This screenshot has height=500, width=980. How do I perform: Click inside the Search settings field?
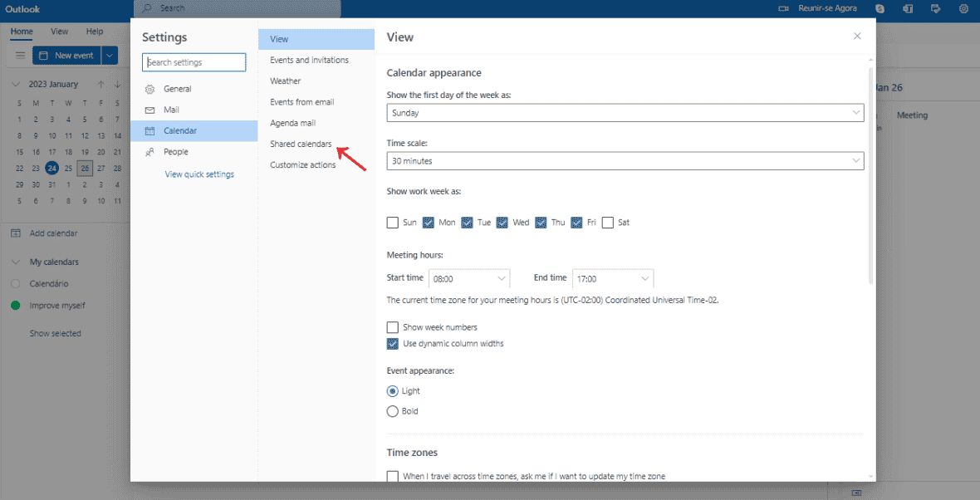point(194,61)
